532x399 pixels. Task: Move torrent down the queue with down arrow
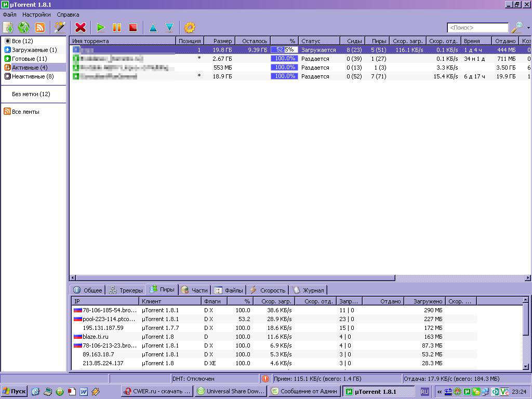coord(169,28)
